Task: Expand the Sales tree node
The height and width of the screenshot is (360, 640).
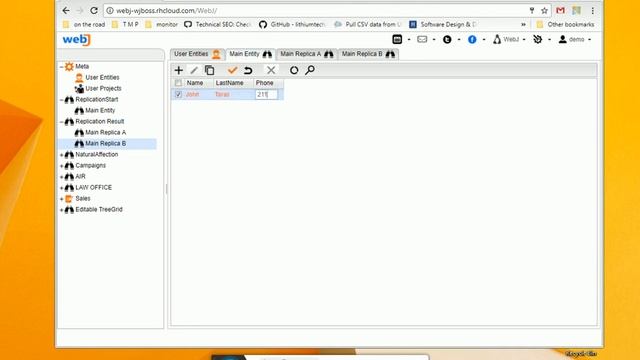Action: point(62,199)
